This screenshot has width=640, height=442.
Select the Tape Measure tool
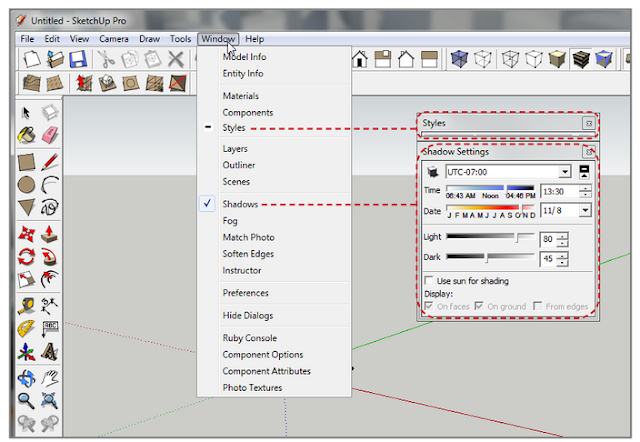(x=26, y=307)
